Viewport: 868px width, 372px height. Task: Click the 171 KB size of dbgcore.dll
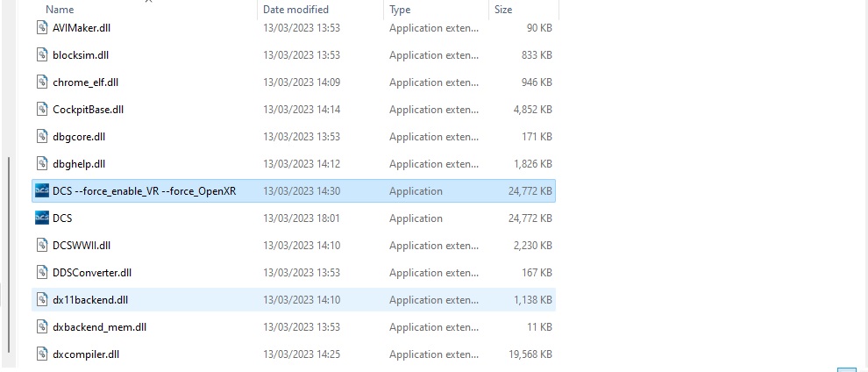537,136
